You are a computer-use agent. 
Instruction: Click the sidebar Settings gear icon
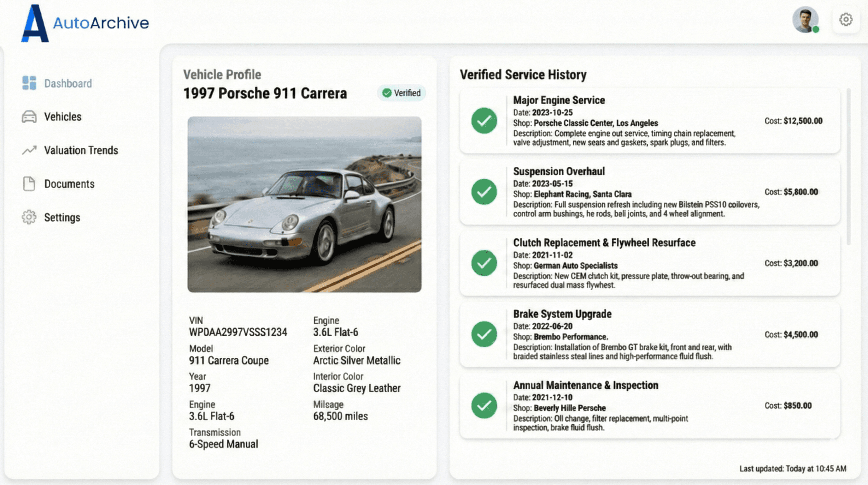[x=29, y=217]
